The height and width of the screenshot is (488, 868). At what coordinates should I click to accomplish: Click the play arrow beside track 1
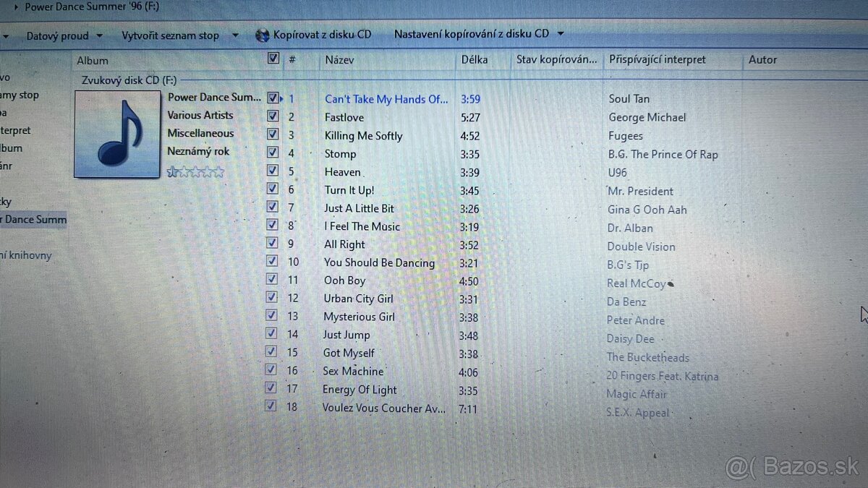(x=282, y=98)
